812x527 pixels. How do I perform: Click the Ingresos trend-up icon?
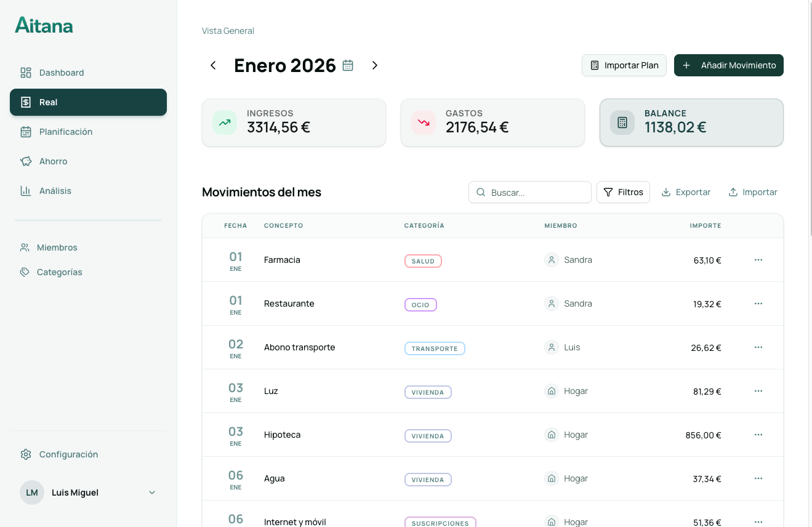[x=225, y=123]
